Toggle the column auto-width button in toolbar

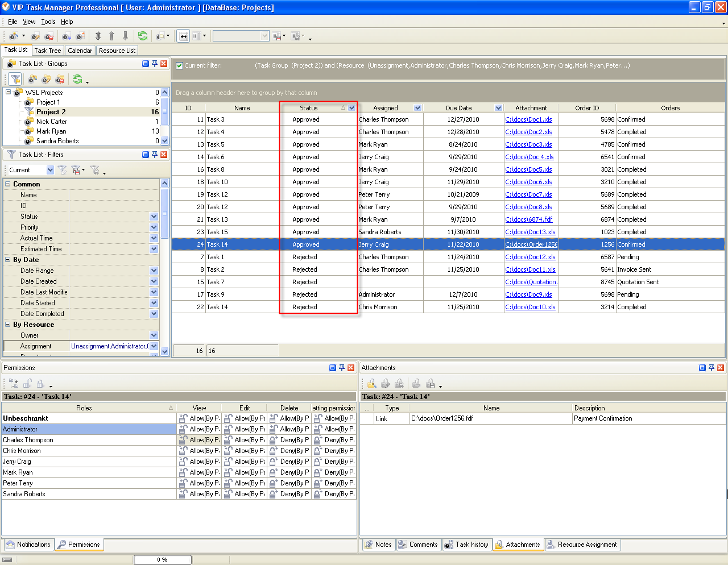coord(183,36)
